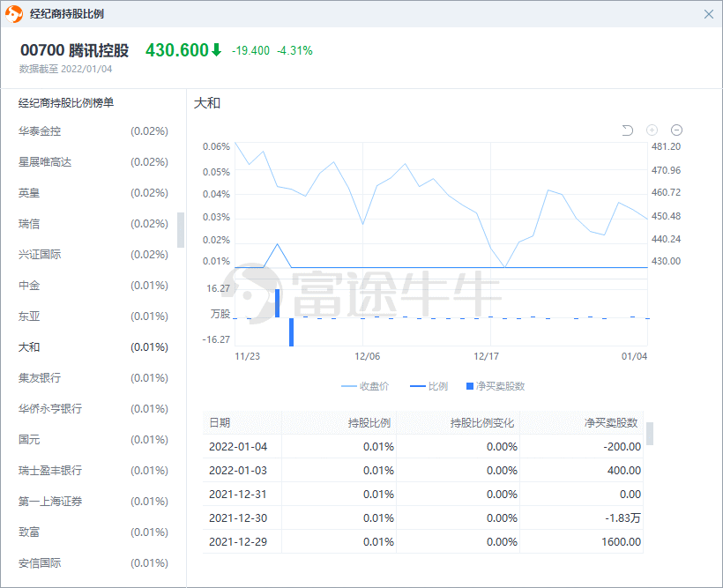
Task: Click the data table scrollbar thumb
Action: coord(650,433)
